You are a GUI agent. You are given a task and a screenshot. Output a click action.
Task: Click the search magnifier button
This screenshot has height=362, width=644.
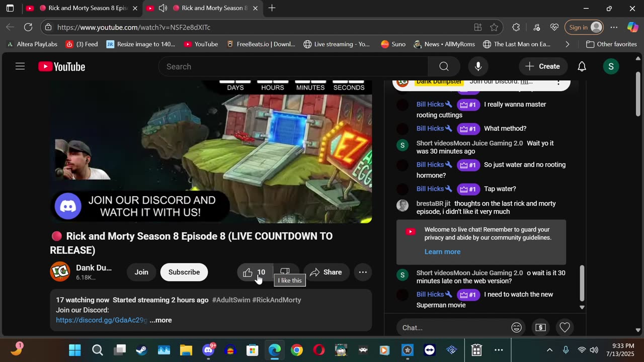coord(444,66)
